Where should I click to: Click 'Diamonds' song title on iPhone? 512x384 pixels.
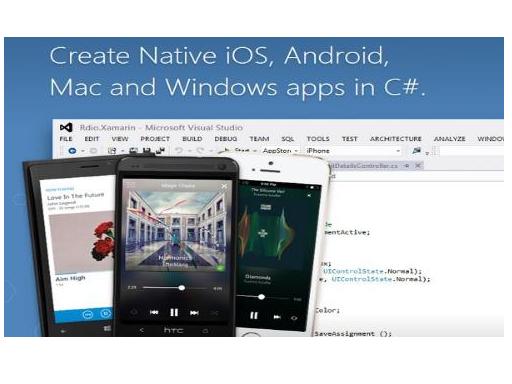coord(258,277)
